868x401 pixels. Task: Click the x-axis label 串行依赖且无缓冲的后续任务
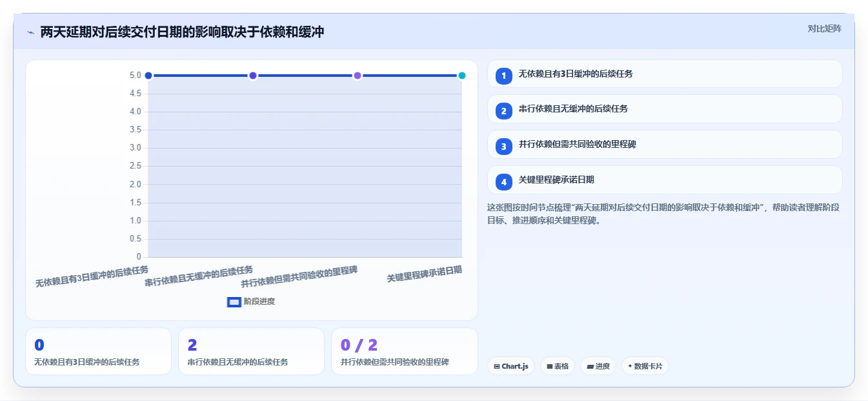(199, 276)
